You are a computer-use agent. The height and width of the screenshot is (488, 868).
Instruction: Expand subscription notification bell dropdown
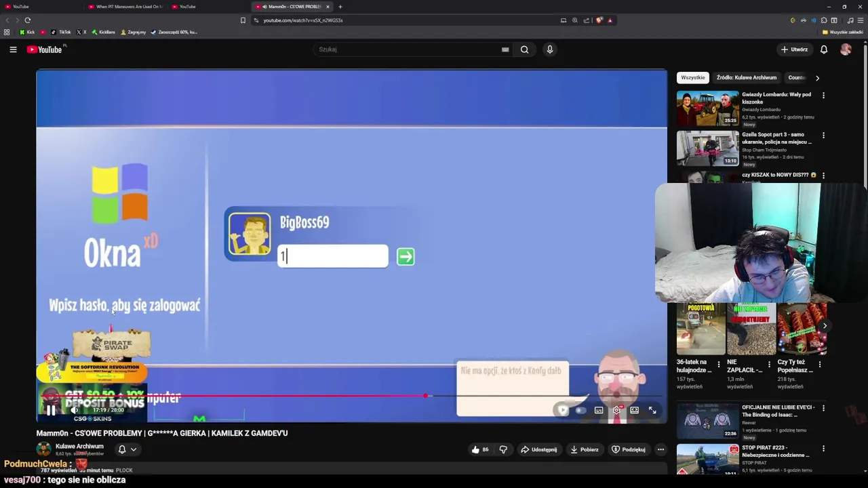(127, 449)
